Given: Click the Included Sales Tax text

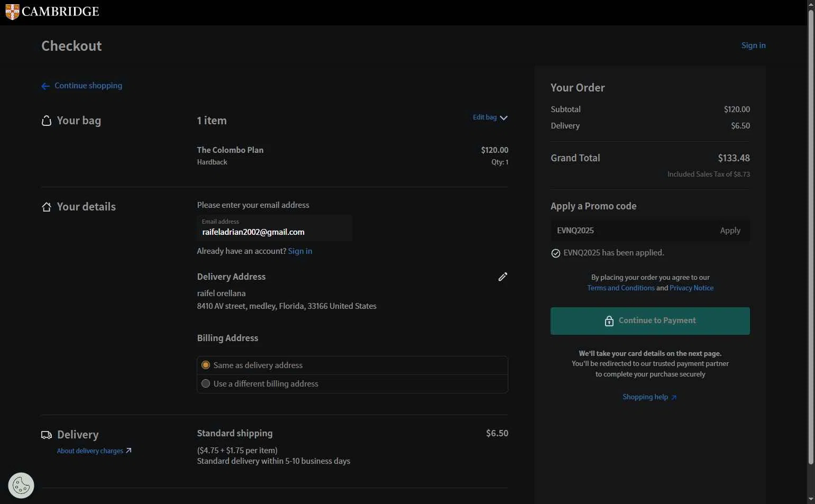Looking at the screenshot, I should [708, 175].
